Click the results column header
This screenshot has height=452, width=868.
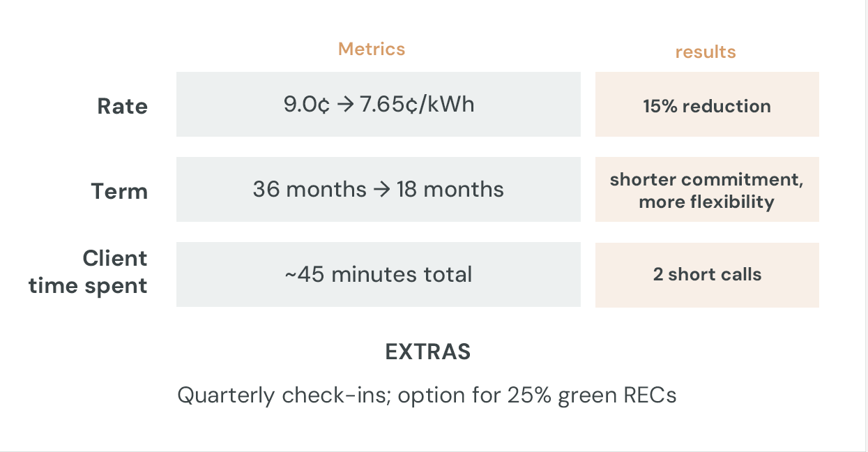[706, 52]
